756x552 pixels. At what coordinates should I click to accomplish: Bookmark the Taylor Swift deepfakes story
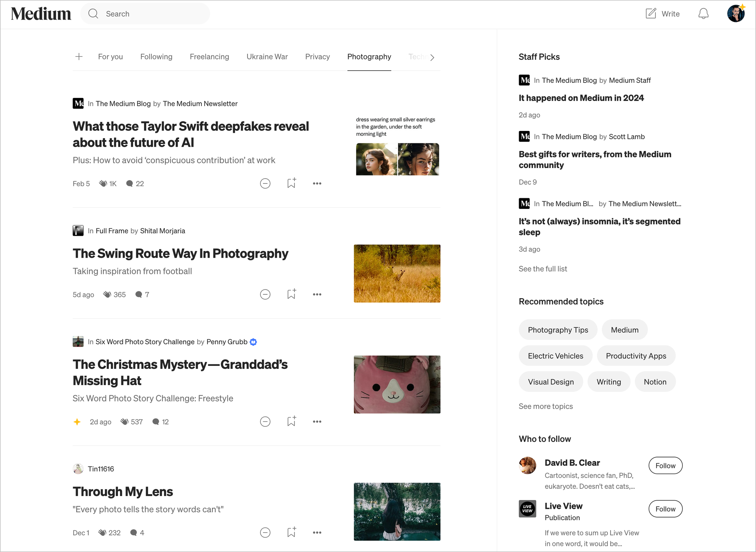pos(291,183)
